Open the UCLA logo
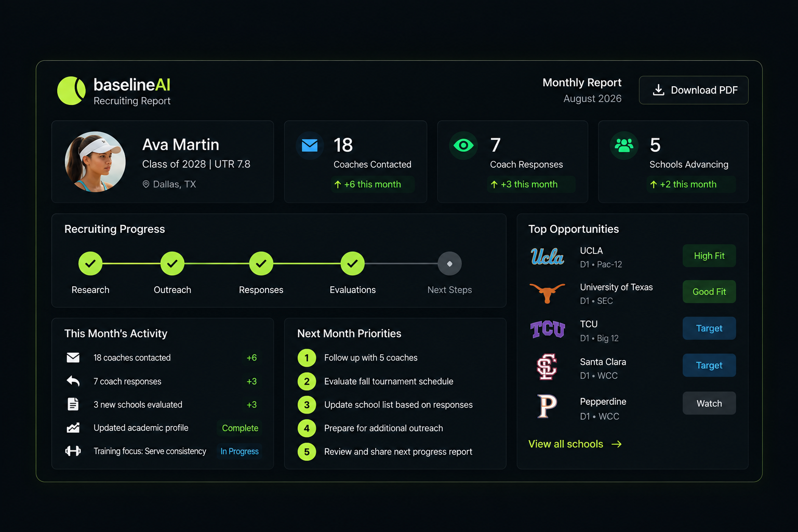This screenshot has height=532, width=798. 547,256
